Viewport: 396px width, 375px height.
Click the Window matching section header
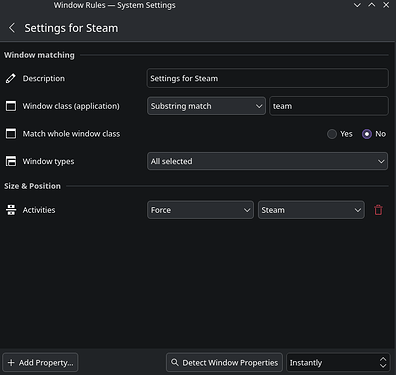click(x=39, y=55)
